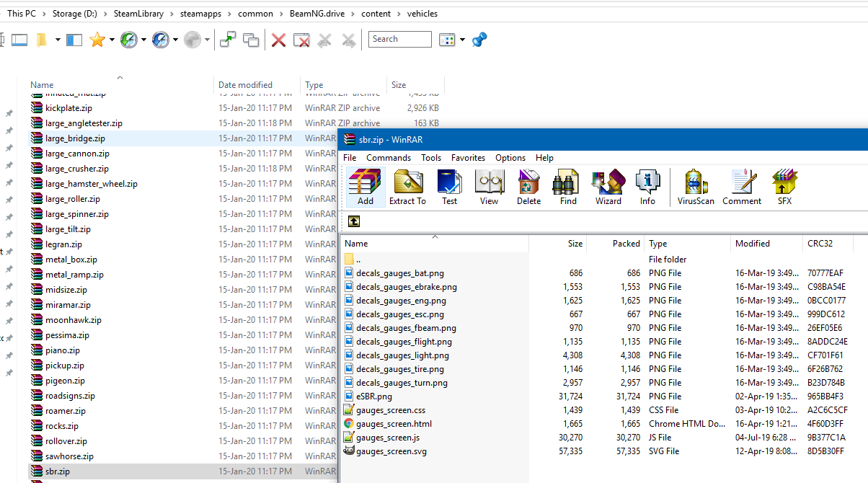Click the View toolbar icon in WinRAR
Viewport: 868px width, 483px height.
tap(489, 187)
